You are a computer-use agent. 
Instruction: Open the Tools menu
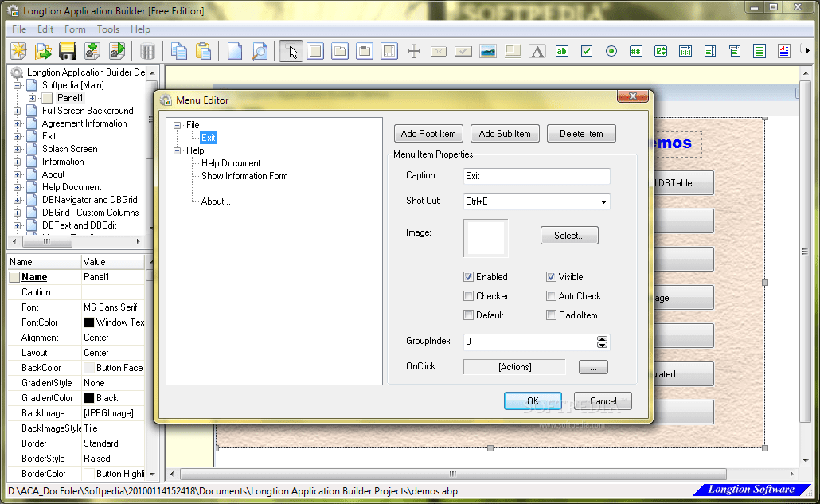tap(107, 29)
